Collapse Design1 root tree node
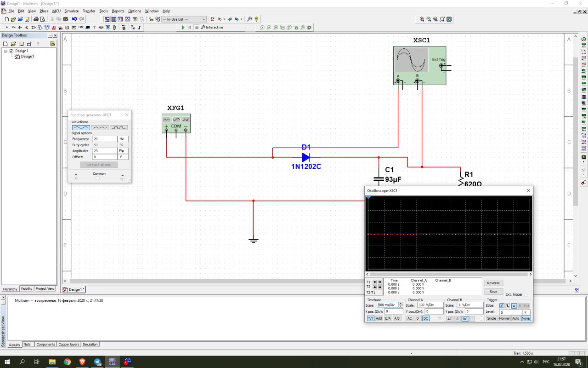 pyautogui.click(x=6, y=51)
